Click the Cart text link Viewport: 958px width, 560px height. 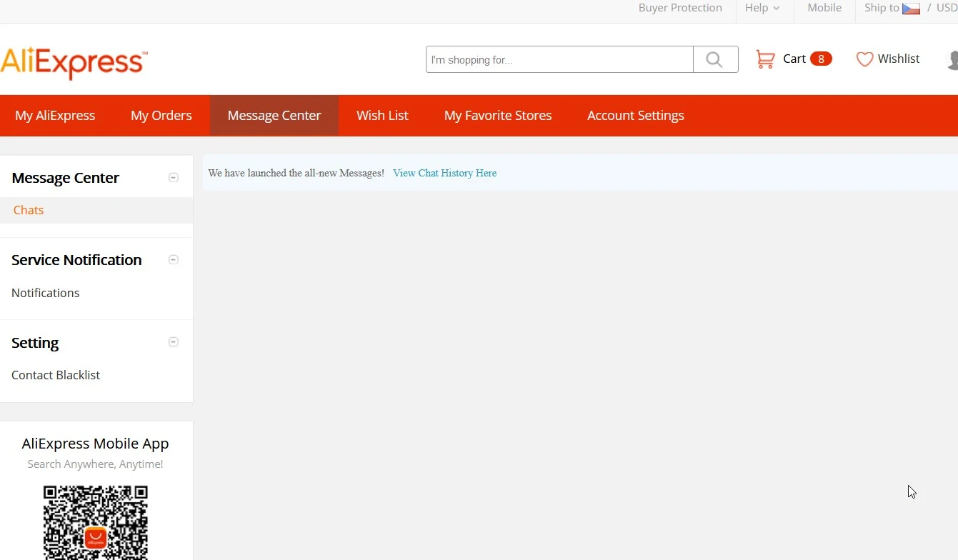794,59
